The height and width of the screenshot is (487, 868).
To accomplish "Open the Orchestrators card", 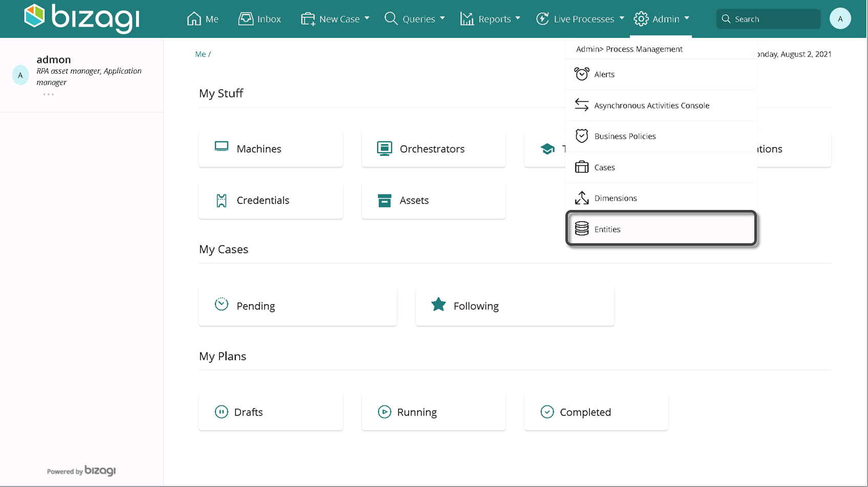I will click(x=434, y=149).
